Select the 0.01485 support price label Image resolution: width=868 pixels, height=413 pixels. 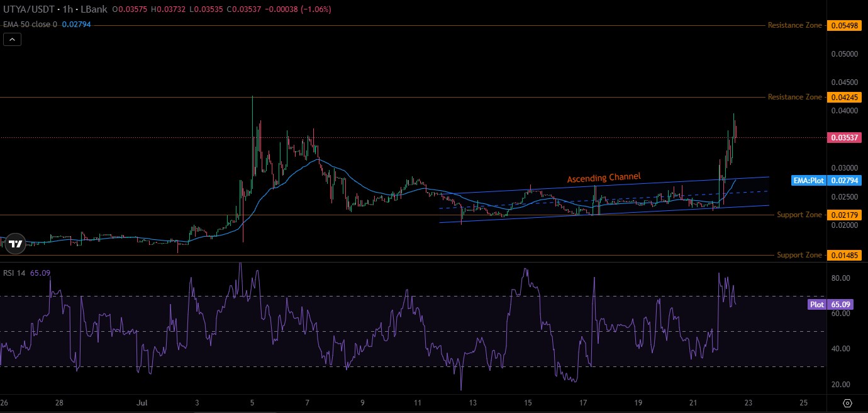pos(845,255)
